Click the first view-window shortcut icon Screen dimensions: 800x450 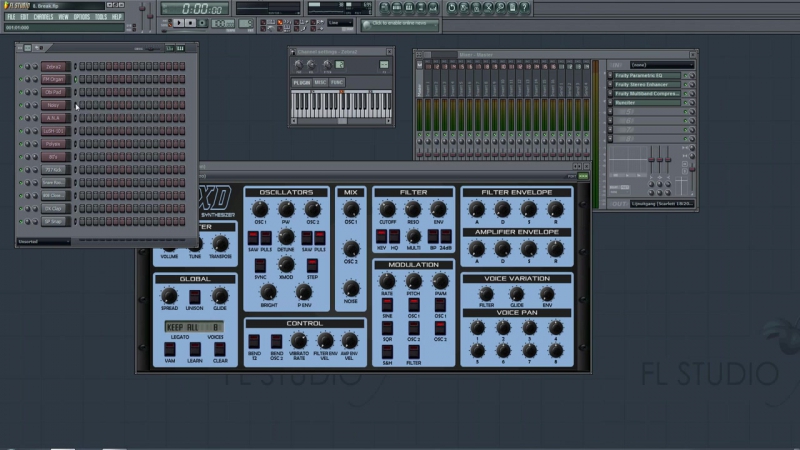385,8
